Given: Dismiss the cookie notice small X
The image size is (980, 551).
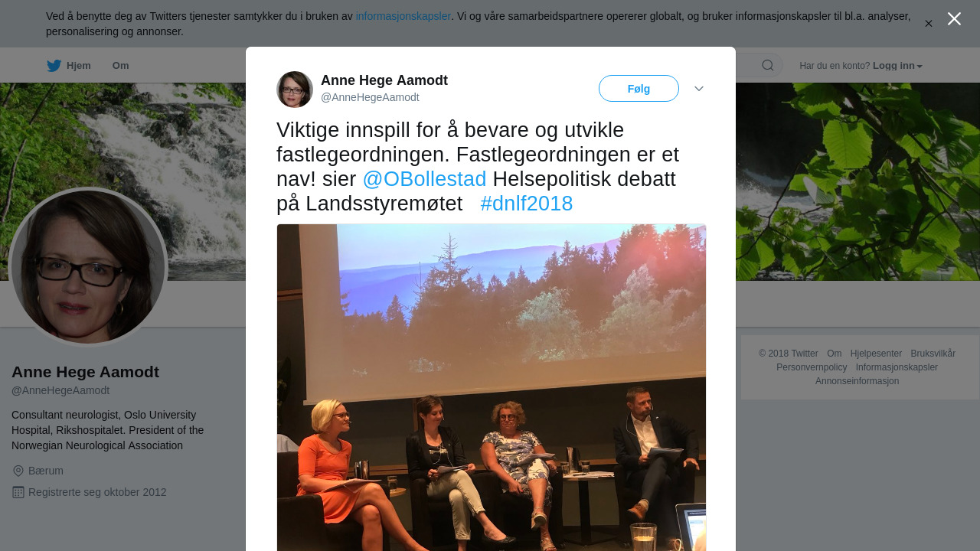Looking at the screenshot, I should pos(929,24).
